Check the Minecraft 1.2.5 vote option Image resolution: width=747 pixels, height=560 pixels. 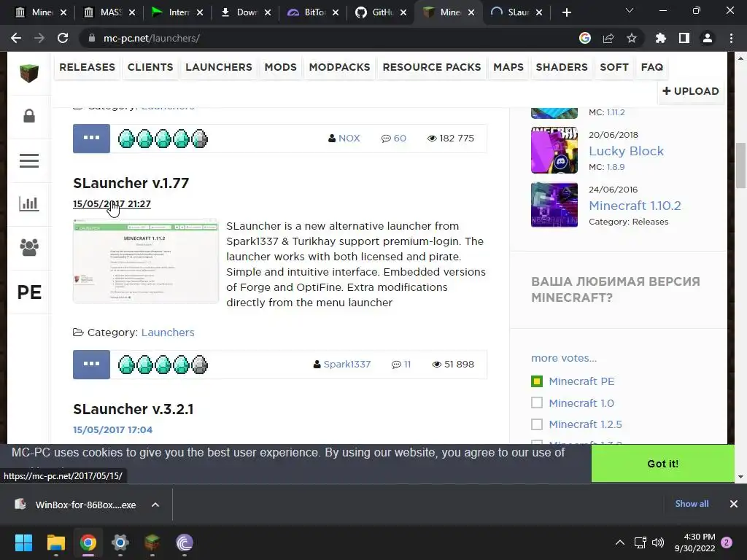(537, 424)
